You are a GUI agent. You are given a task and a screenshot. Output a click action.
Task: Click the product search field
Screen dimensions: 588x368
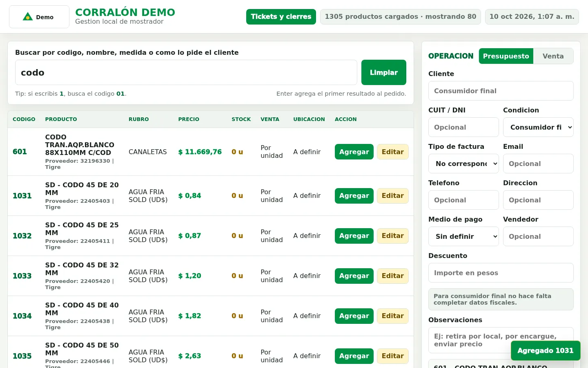click(x=186, y=72)
